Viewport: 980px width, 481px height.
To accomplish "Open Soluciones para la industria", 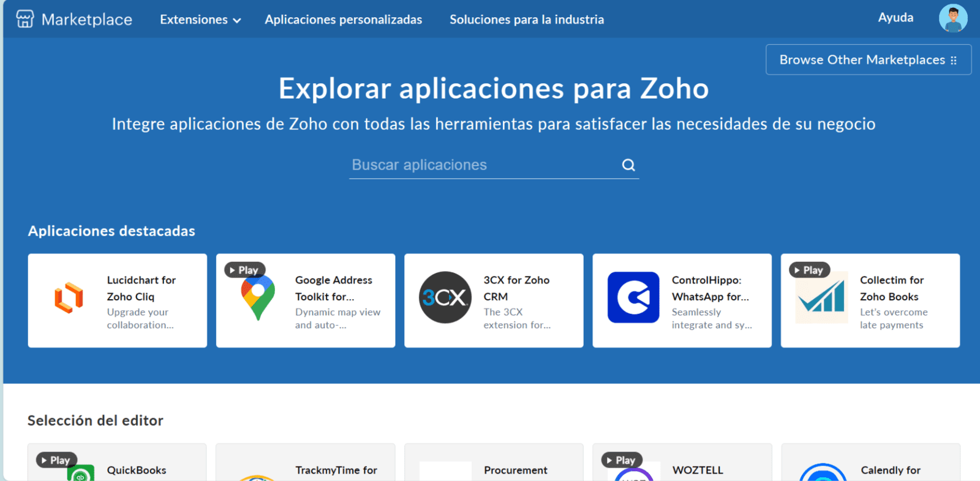I will [527, 20].
